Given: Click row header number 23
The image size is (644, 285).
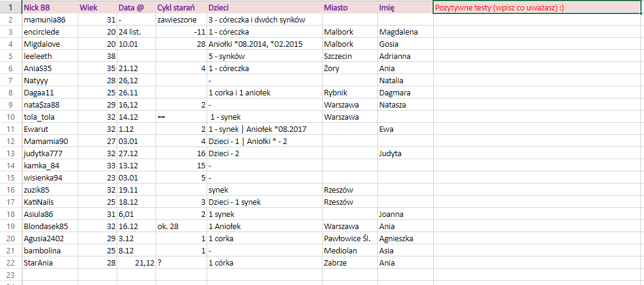Looking at the screenshot, I should click(10, 275).
